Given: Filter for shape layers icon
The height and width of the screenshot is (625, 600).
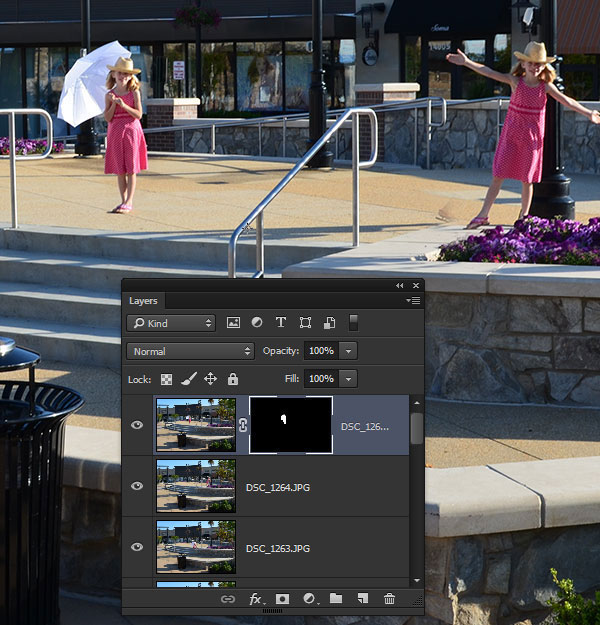Looking at the screenshot, I should (305, 322).
